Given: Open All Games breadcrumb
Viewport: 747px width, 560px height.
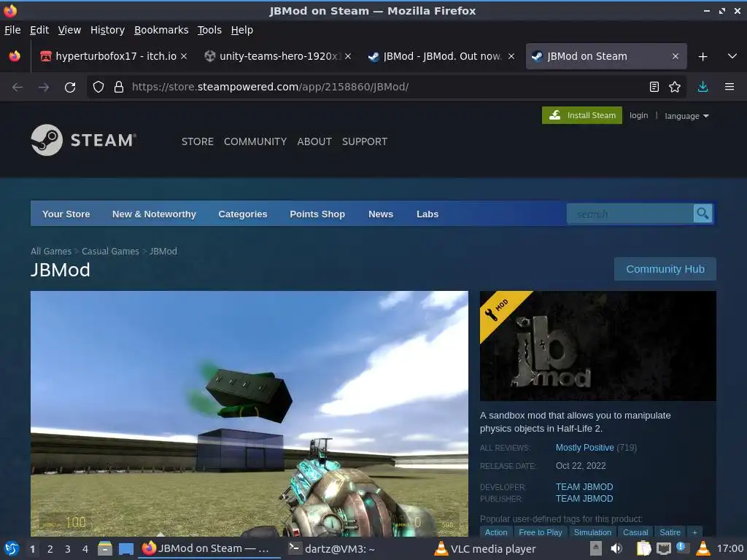Looking at the screenshot, I should point(51,251).
